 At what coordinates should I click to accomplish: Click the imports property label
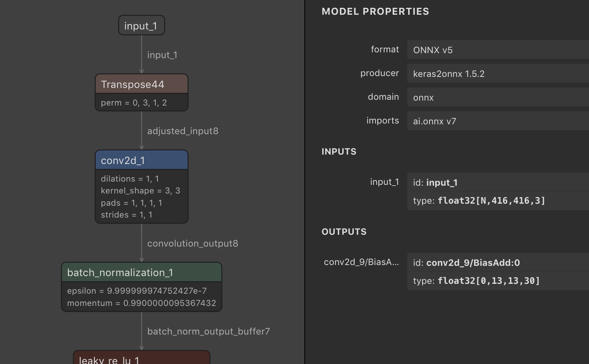pos(383,121)
